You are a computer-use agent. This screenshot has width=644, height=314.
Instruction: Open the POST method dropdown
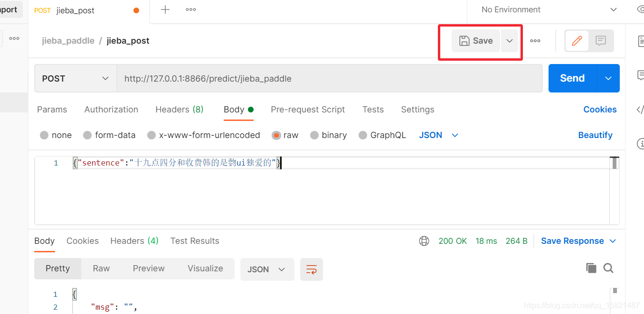(76, 79)
